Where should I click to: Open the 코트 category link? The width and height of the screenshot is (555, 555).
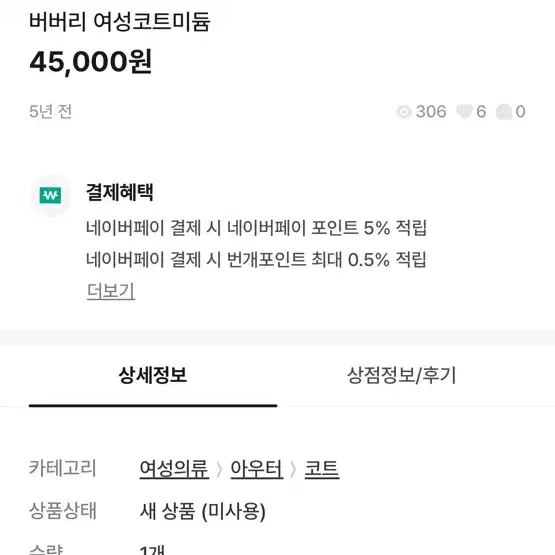(322, 469)
